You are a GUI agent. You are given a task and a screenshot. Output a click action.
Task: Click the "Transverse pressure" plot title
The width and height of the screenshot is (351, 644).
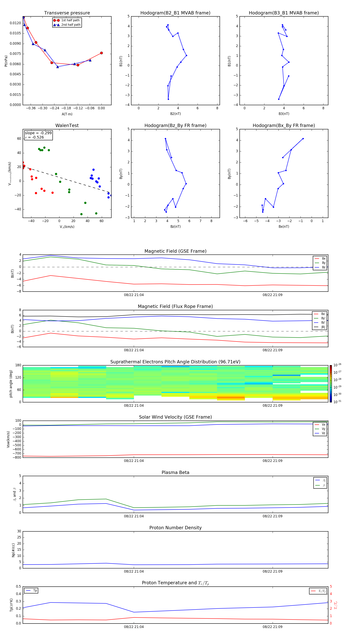pyautogui.click(x=67, y=13)
